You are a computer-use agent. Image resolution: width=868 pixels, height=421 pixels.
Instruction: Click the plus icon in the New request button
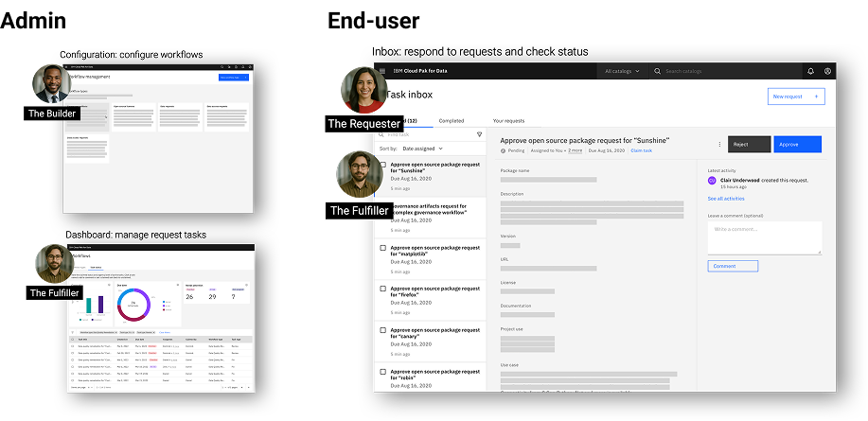pos(816,96)
